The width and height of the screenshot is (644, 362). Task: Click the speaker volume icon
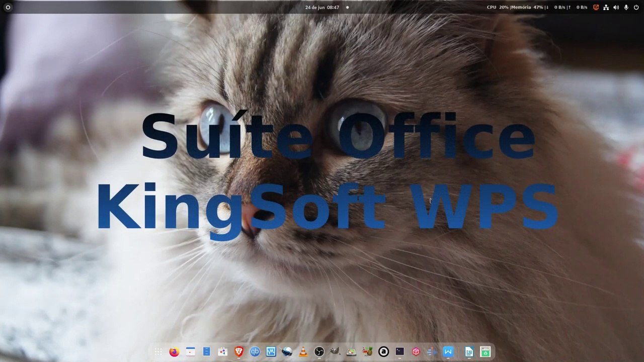point(616,8)
